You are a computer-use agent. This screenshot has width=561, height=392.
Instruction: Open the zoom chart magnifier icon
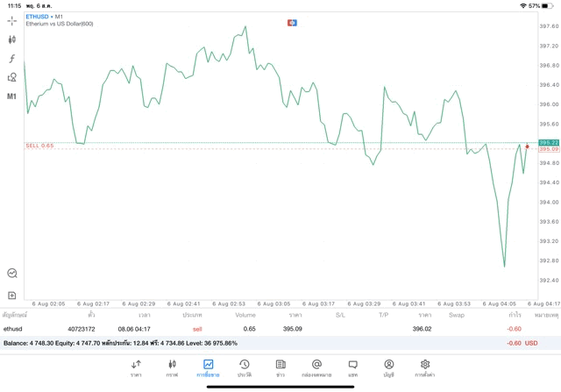(x=12, y=274)
